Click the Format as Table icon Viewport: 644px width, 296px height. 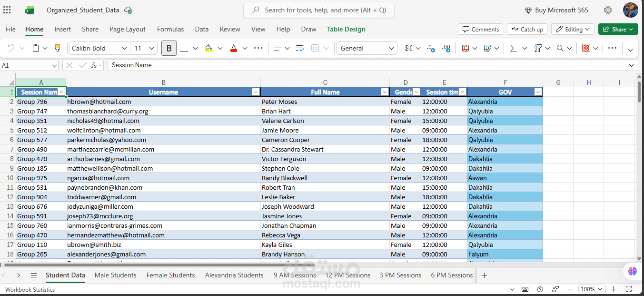(x=487, y=48)
